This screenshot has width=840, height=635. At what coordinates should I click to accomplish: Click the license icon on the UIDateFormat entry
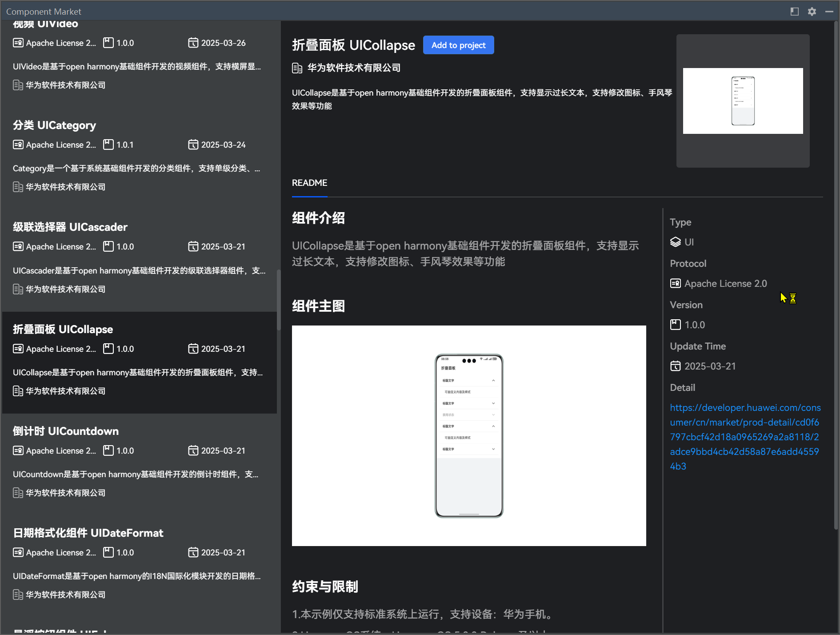click(x=18, y=552)
